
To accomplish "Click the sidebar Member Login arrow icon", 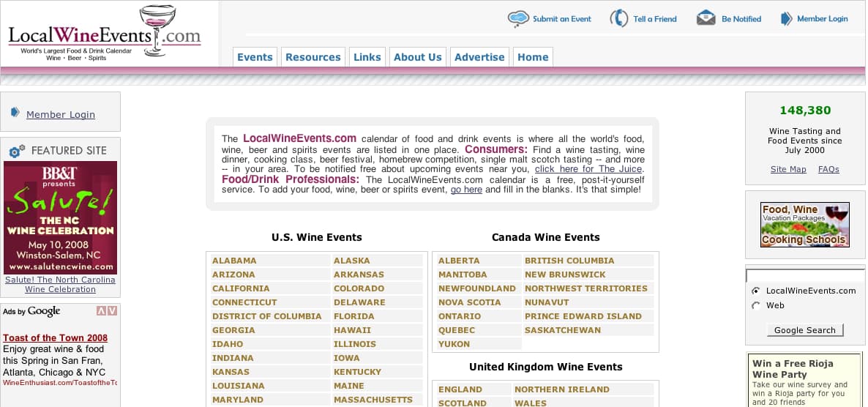I will (x=15, y=113).
